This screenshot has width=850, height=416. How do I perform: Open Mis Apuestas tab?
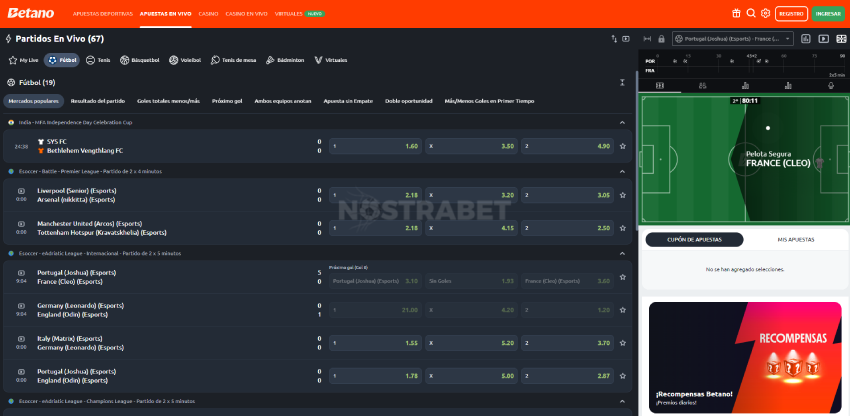[795, 240]
